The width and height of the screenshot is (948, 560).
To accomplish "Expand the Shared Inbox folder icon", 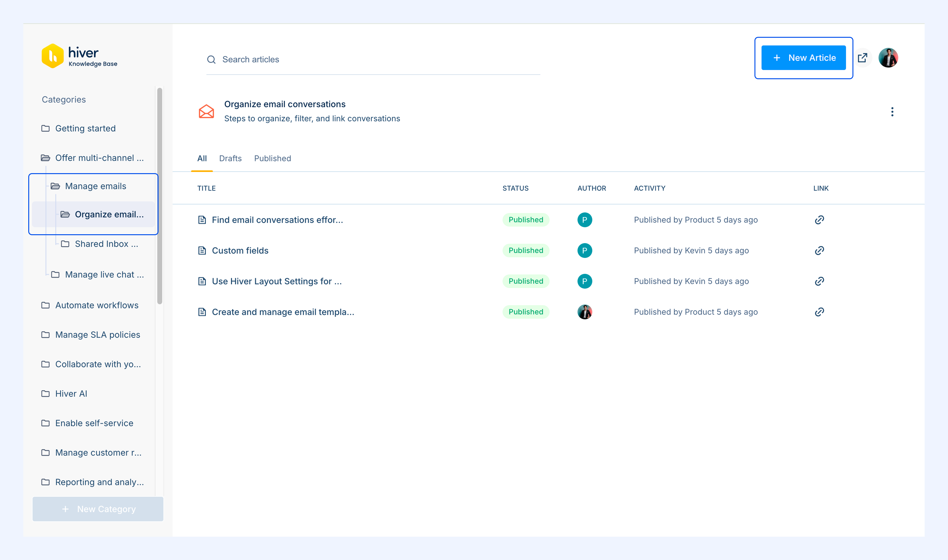I will 65,244.
